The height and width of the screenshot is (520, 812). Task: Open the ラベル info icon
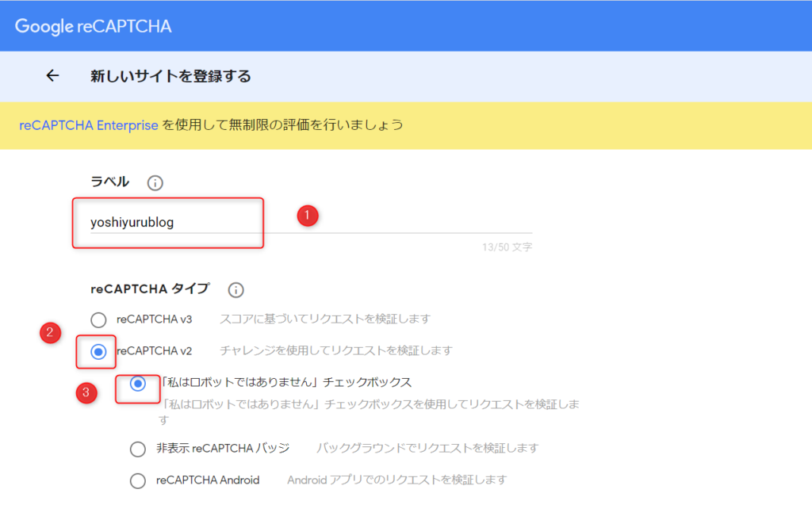tap(155, 183)
